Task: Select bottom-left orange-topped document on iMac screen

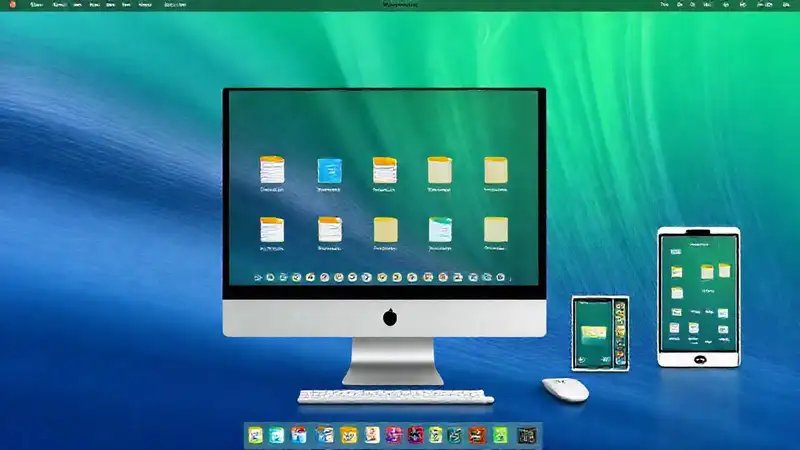Action: (x=272, y=230)
